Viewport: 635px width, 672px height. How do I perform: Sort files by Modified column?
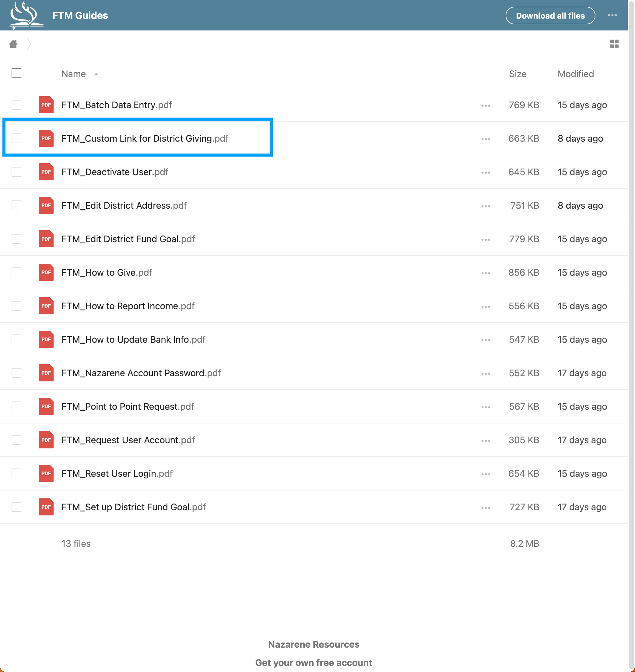tap(575, 74)
